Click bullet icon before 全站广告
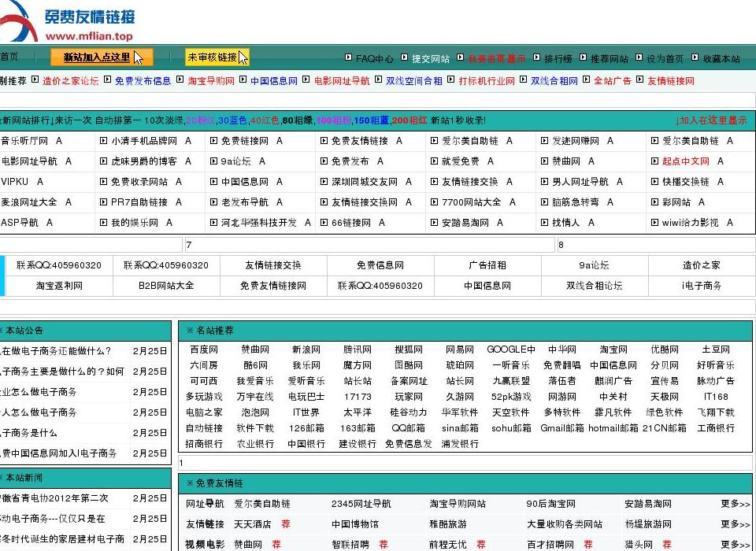 click(586, 80)
